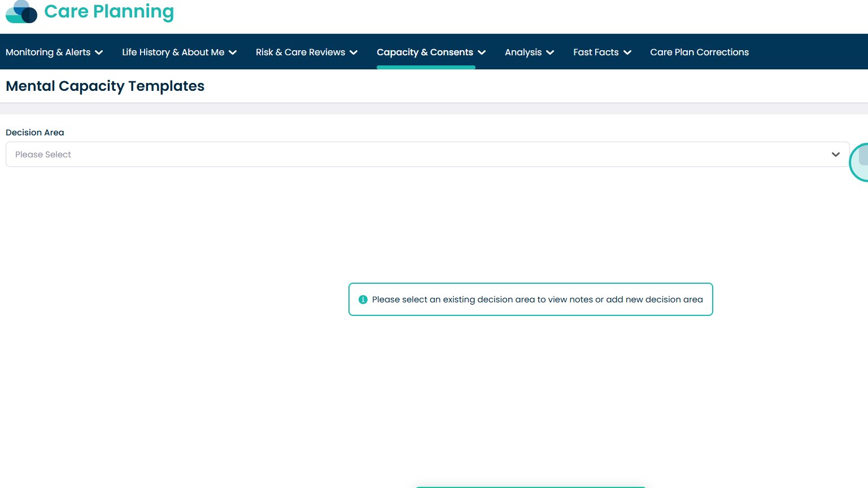Expand the Capacity & Consents chevron arrow

pyautogui.click(x=482, y=52)
